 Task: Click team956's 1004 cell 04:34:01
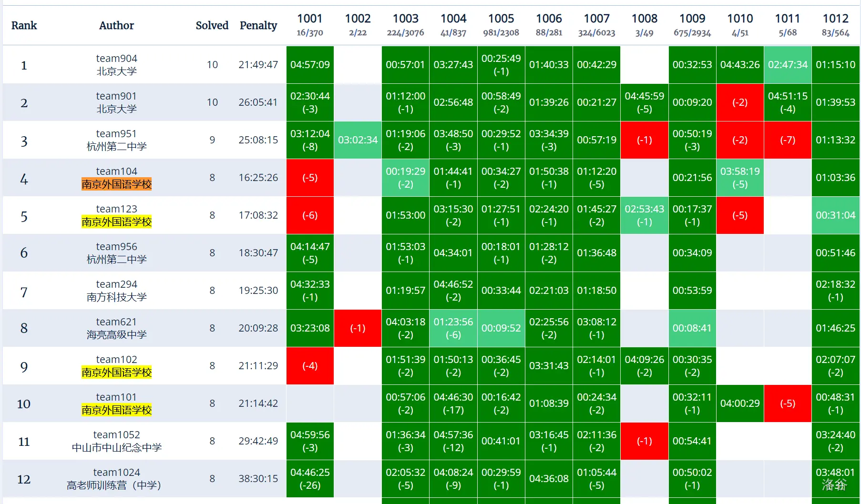(453, 253)
